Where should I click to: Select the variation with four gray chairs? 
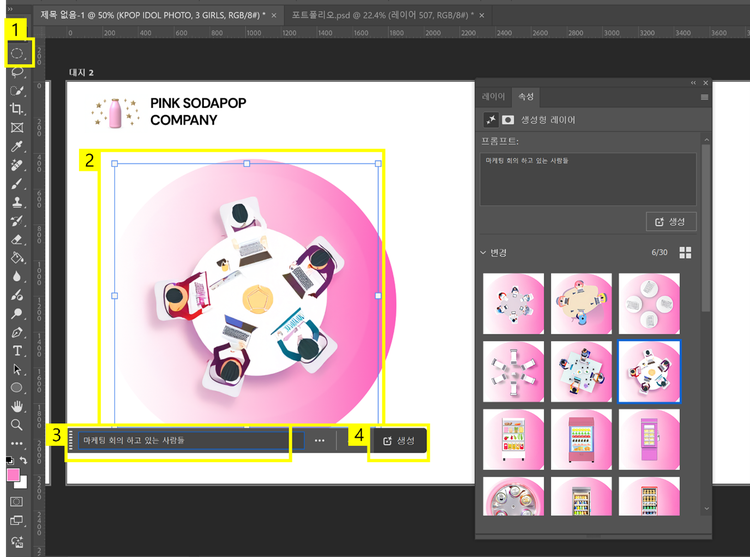(x=649, y=304)
